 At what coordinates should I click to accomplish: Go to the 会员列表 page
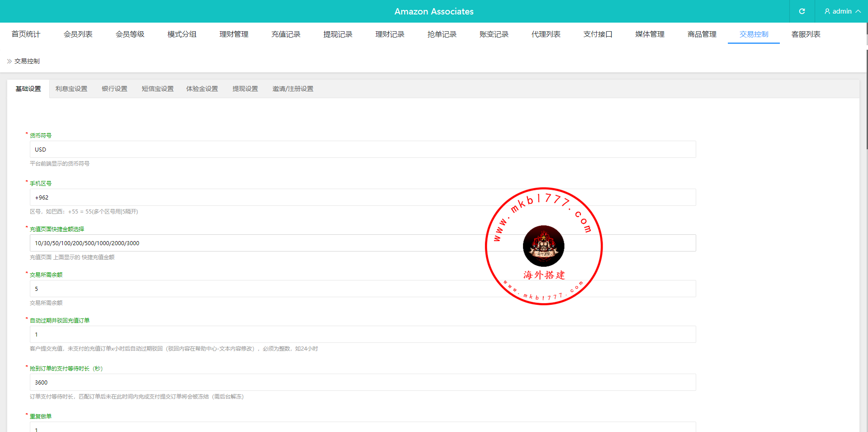pyautogui.click(x=78, y=34)
